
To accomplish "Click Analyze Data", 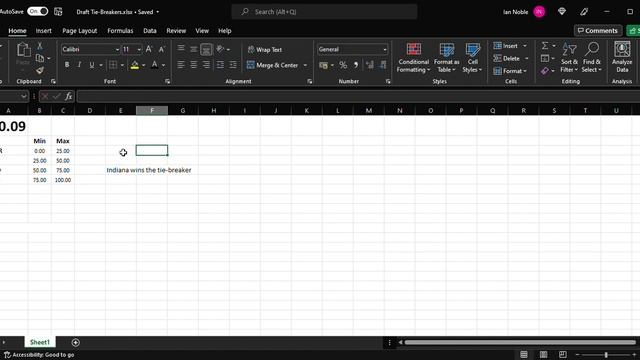I will tap(622, 58).
